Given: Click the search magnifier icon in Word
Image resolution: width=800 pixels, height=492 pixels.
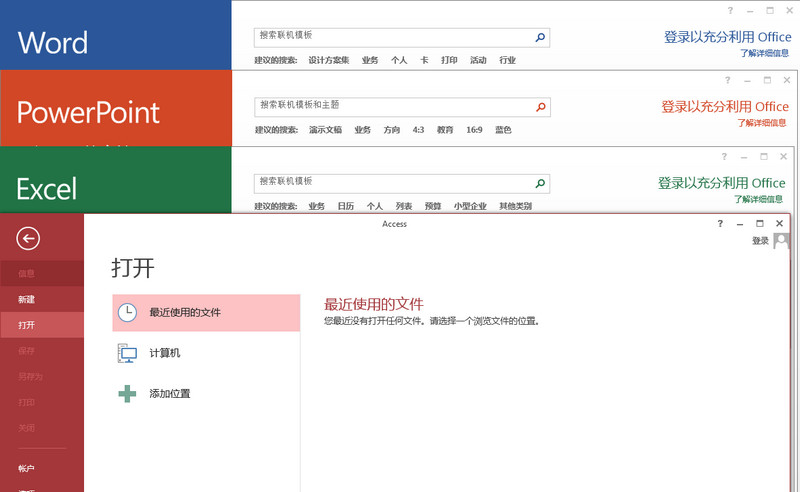Looking at the screenshot, I should [x=540, y=37].
